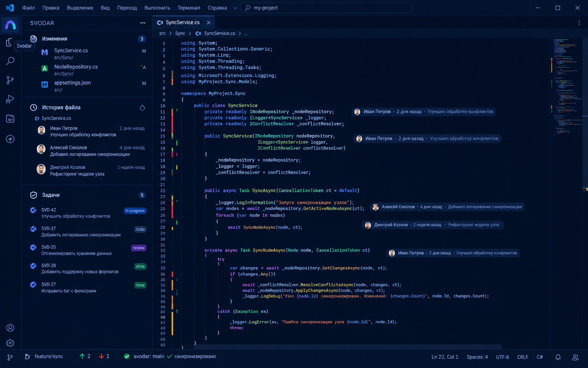This screenshot has height=368, width=588.
Task: Open the UTF-8 encoding selector
Action: (503, 357)
